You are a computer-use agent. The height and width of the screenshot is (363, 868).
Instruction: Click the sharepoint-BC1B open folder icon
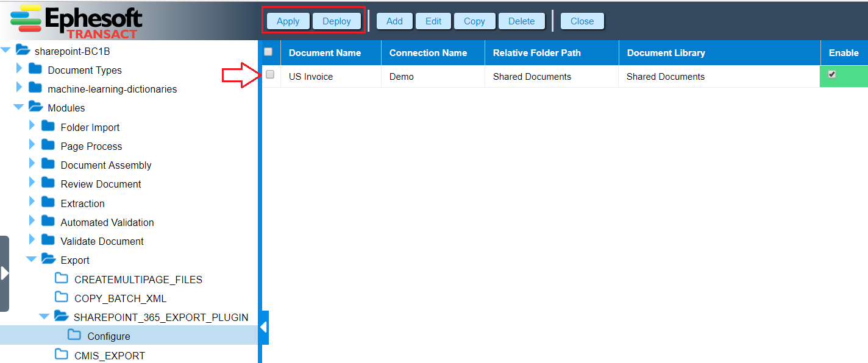pos(23,51)
